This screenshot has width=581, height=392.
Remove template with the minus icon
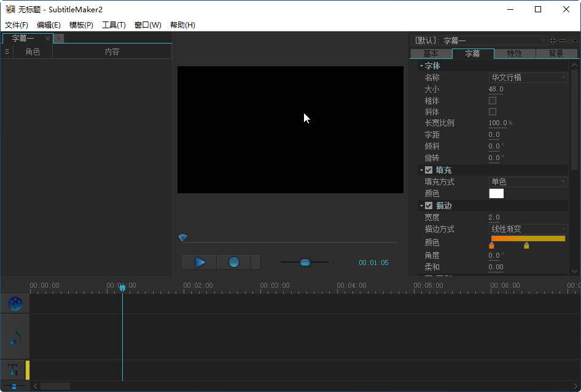563,40
